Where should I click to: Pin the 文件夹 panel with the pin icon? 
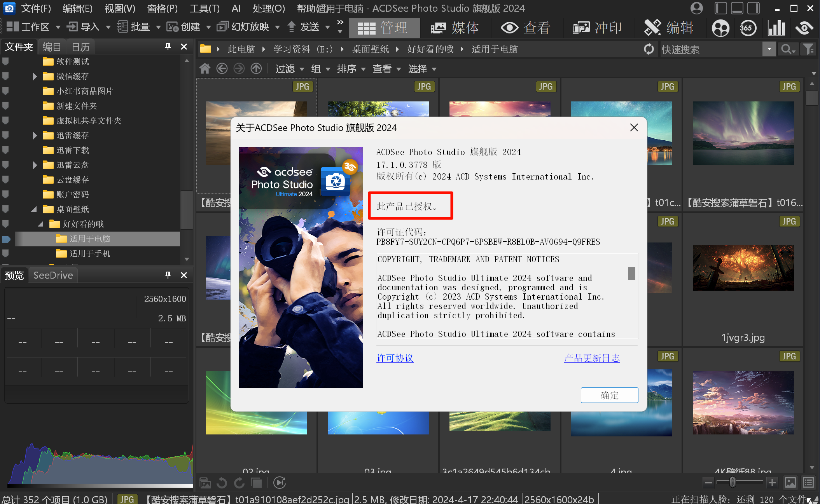[167, 46]
